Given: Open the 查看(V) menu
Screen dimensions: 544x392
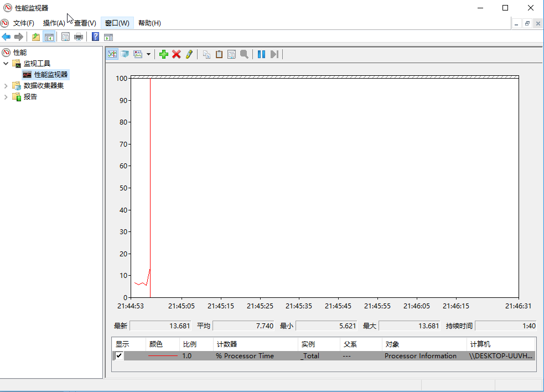Looking at the screenshot, I should pyautogui.click(x=85, y=23).
